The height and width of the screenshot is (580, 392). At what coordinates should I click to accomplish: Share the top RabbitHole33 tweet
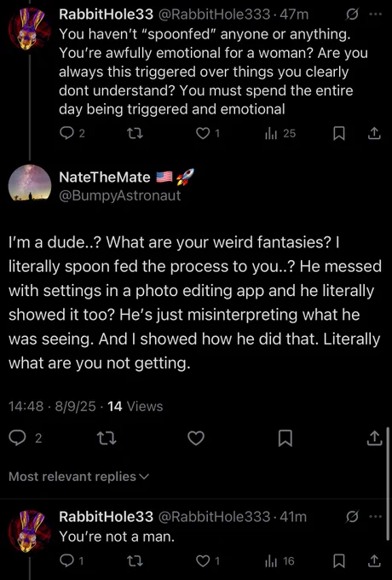pos(374,133)
